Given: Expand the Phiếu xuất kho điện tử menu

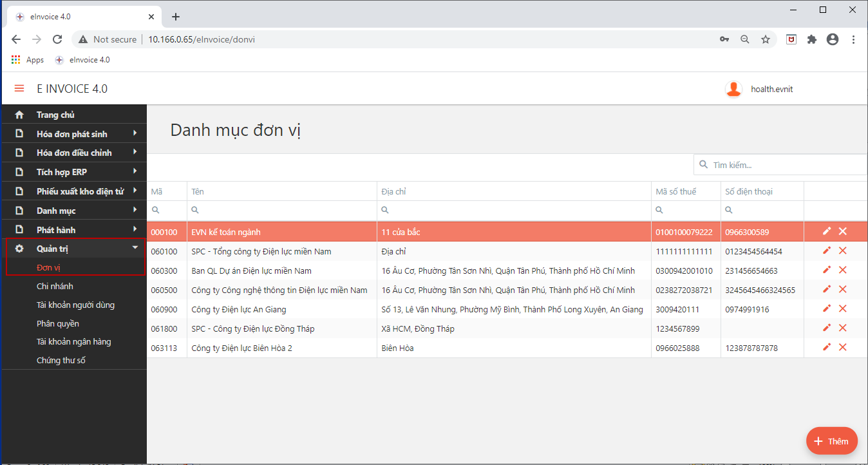Looking at the screenshot, I should [75, 191].
